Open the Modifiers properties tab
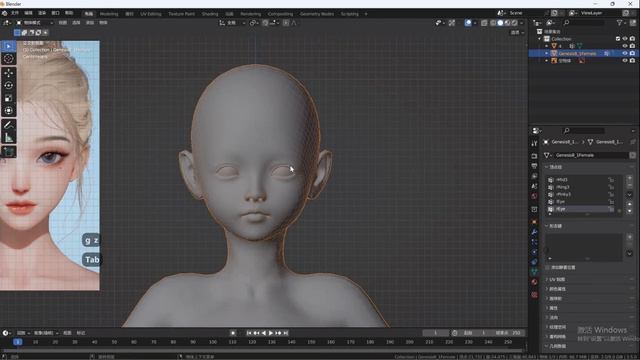The width and height of the screenshot is (640, 360). pos(534,232)
